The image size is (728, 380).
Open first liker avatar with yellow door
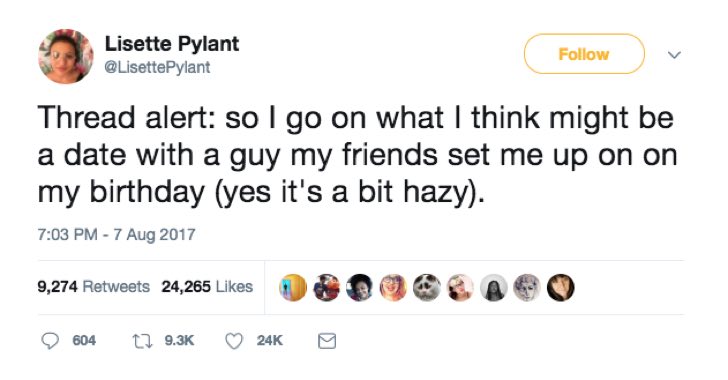[293, 288]
